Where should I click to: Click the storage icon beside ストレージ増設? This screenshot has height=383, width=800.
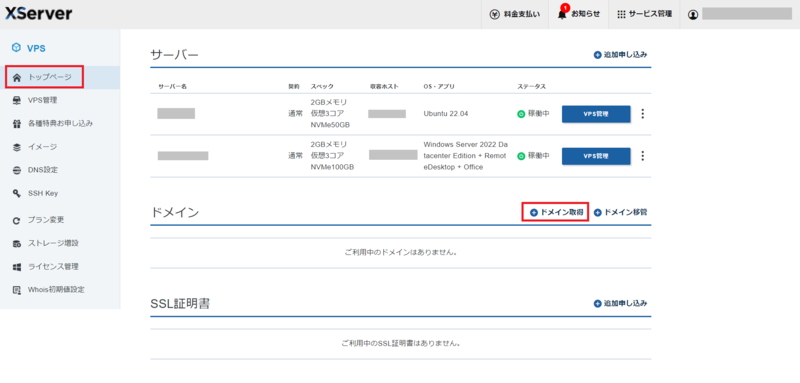17,244
